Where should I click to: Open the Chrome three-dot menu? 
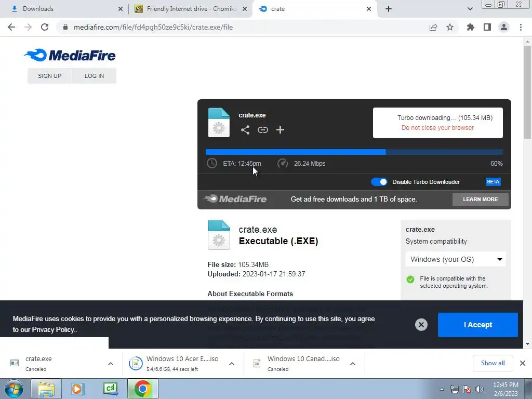(x=521, y=27)
